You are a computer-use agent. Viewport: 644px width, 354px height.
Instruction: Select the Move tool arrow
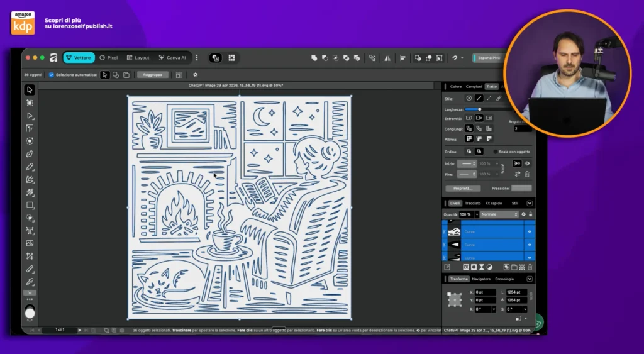(30, 90)
